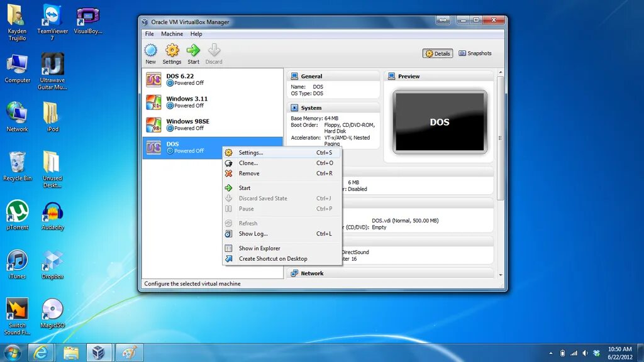This screenshot has height=362, width=644.
Task: Select the Windows 98SE virtual machine
Action: 213,125
